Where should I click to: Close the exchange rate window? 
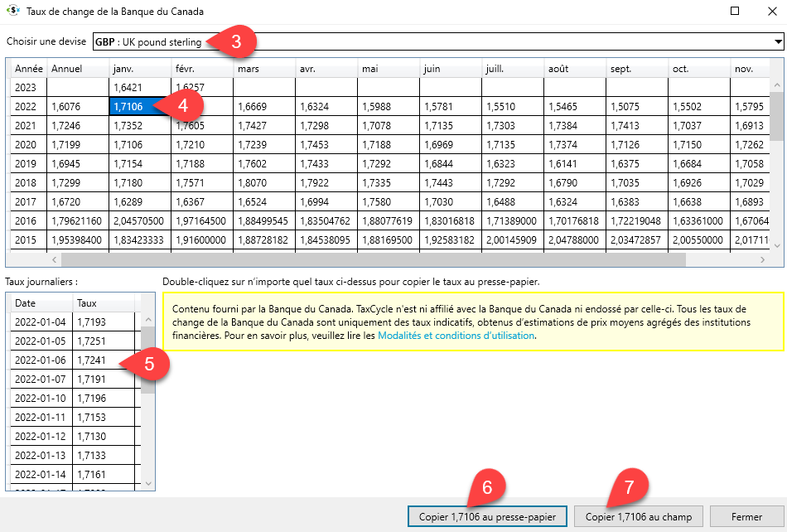tap(772, 11)
